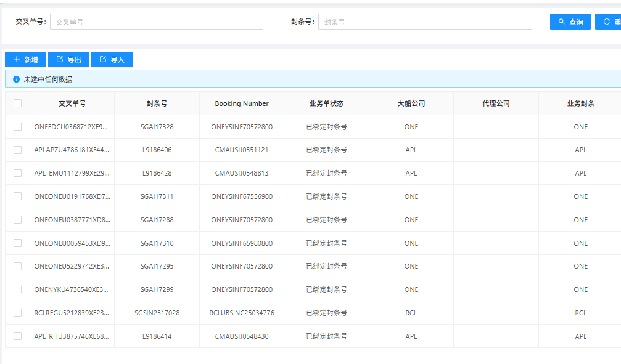Click cell ONENYKU4736540XE3...
621x364 pixels.
(x=72, y=289)
